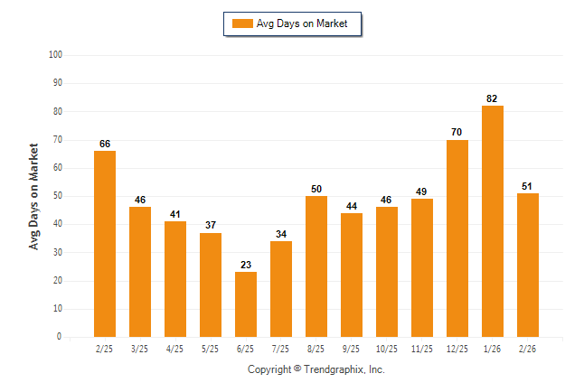Viewport: 584px width, 392px height.
Task: Click the vertical Avg Days on Market axis title
Action: click(34, 196)
